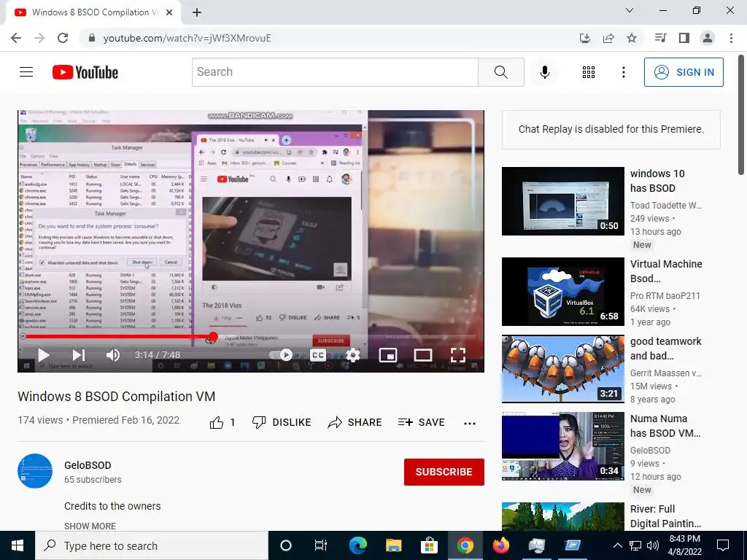The image size is (747, 560).
Task: Open more actions ellipsis below video
Action: (470, 424)
